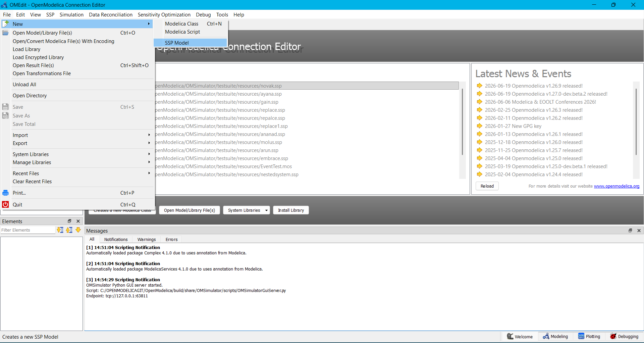
Task: Click the arrow icon beside v1.25.7 released news
Action: [480, 150]
